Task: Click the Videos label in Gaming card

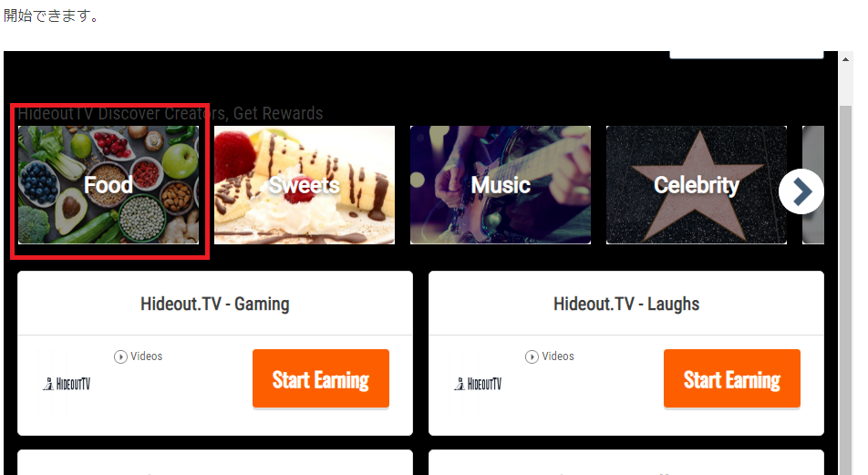Action: [147, 356]
